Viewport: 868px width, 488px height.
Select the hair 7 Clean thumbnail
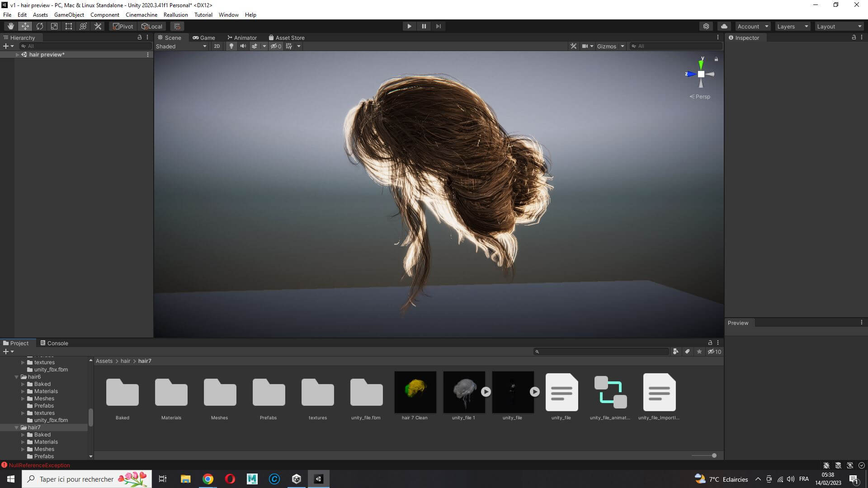pos(415,392)
